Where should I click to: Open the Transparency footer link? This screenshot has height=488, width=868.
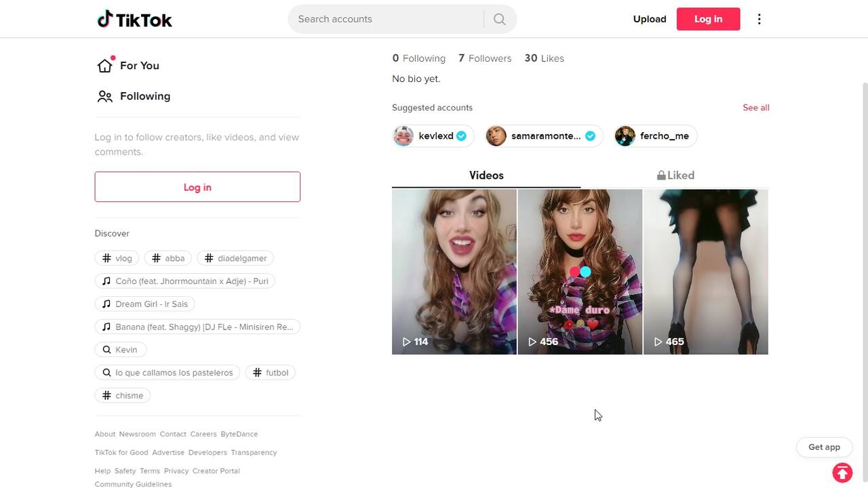(254, 452)
